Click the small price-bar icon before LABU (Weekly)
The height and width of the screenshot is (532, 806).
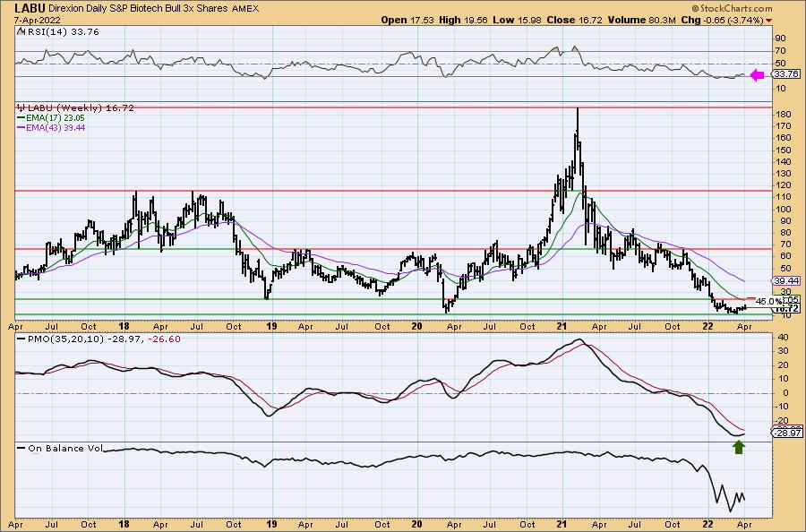pos(21,108)
